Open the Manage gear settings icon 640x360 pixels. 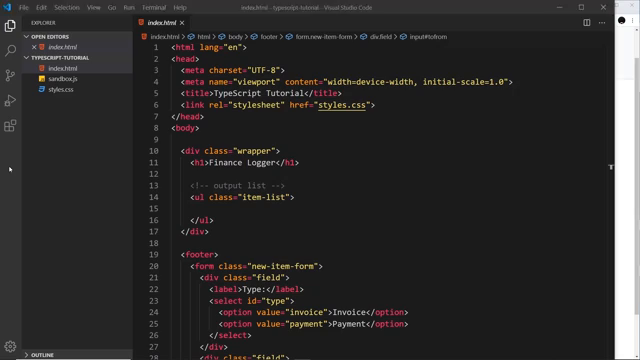pyautogui.click(x=10, y=346)
